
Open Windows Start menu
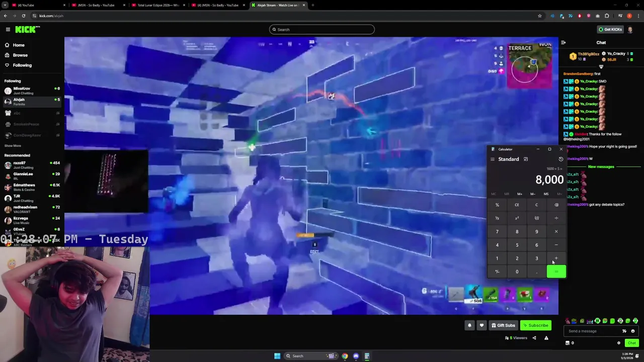point(277,356)
